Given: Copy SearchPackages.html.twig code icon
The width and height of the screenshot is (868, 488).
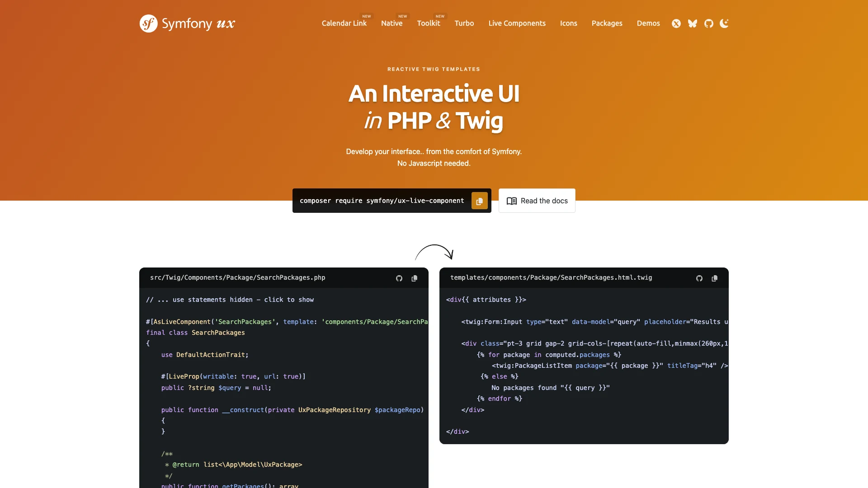Looking at the screenshot, I should tap(715, 278).
